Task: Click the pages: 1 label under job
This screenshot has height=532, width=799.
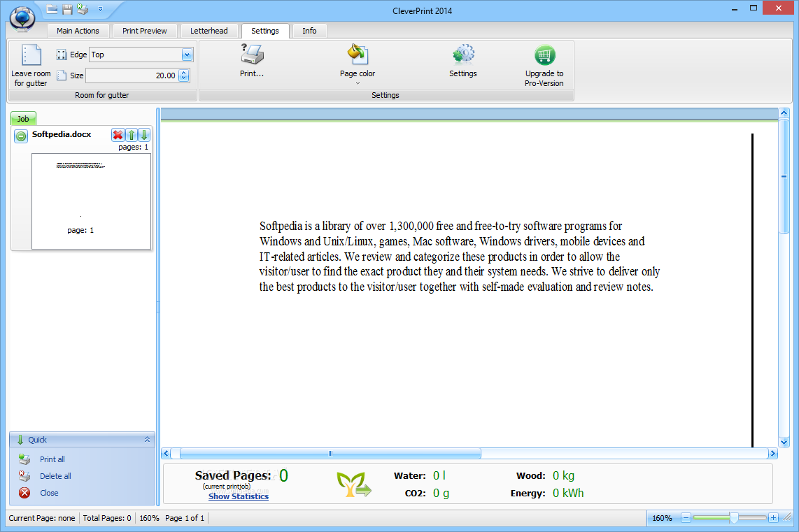Action: click(134, 147)
